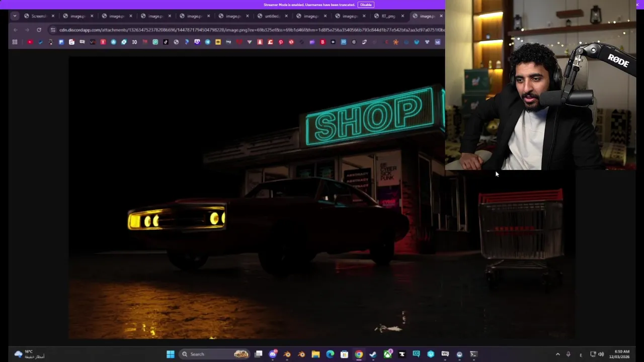Open the red B bookmark icon
Viewport: 644px width, 362px height.
pyautogui.click(x=323, y=42)
